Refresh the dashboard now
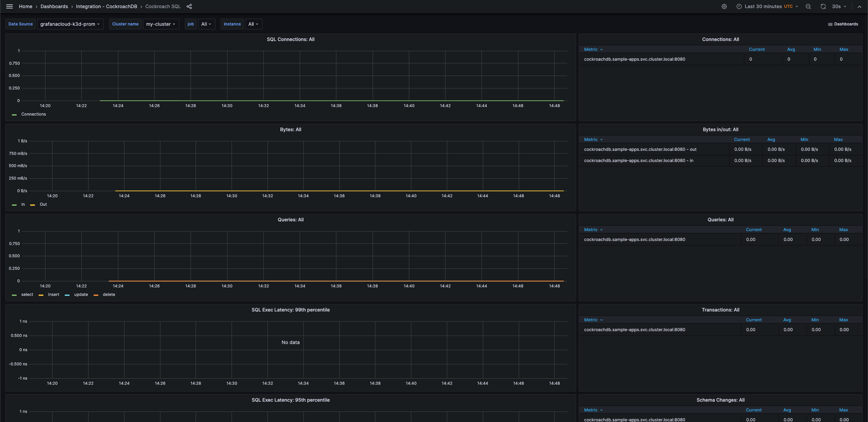This screenshot has height=422, width=868. (x=823, y=6)
